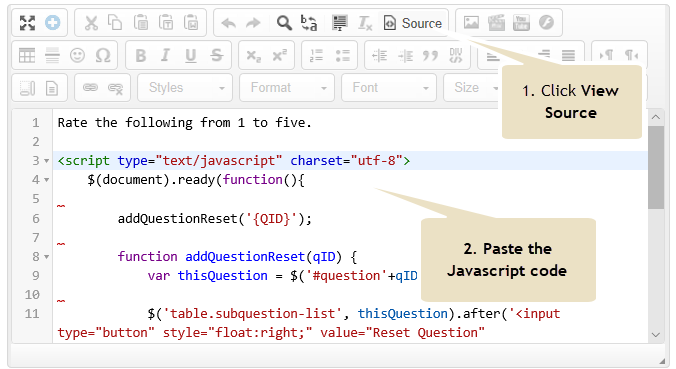The height and width of the screenshot is (369, 676).
Task: Click text 'Rate the following from 1 to five.'
Action: pos(185,123)
